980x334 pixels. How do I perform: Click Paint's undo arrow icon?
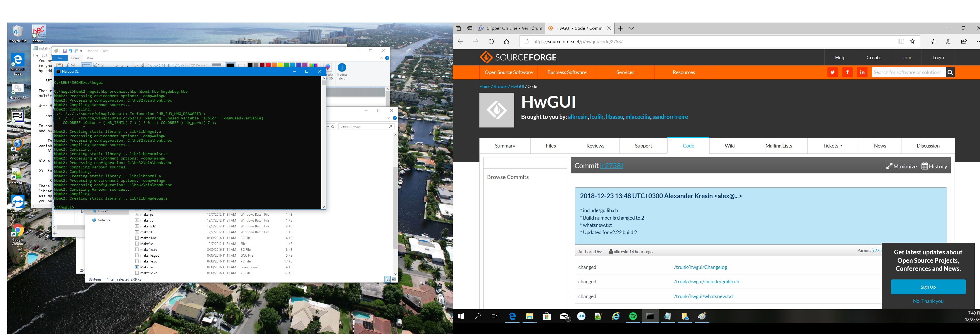coord(70,51)
